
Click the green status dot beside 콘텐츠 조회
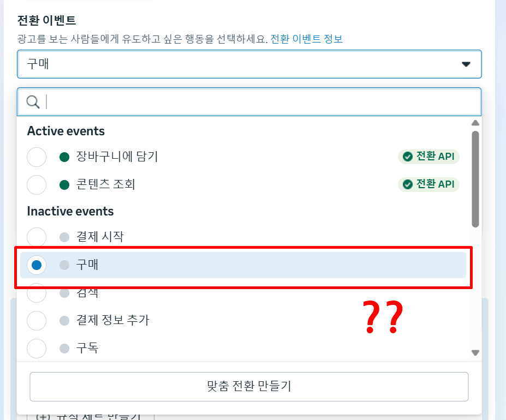pyautogui.click(x=64, y=185)
